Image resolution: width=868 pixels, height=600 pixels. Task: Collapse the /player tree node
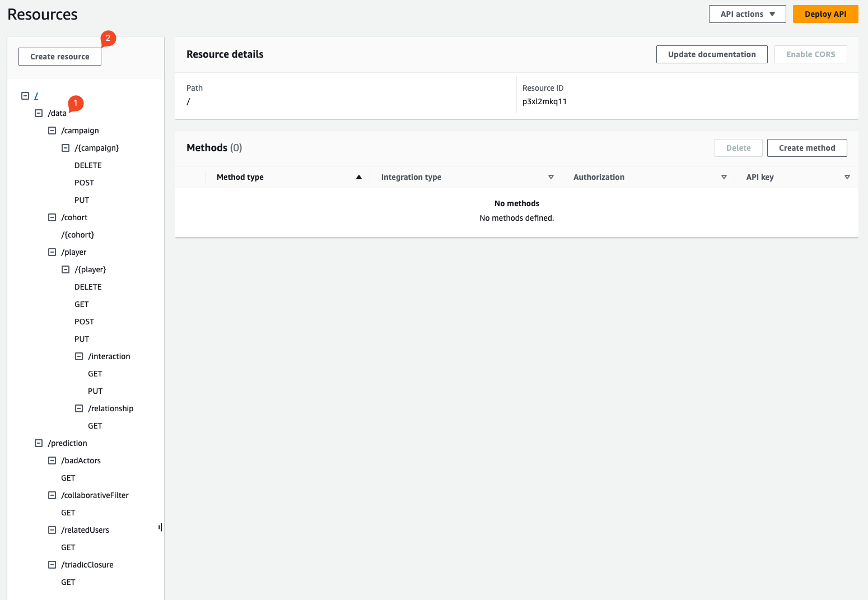click(52, 252)
